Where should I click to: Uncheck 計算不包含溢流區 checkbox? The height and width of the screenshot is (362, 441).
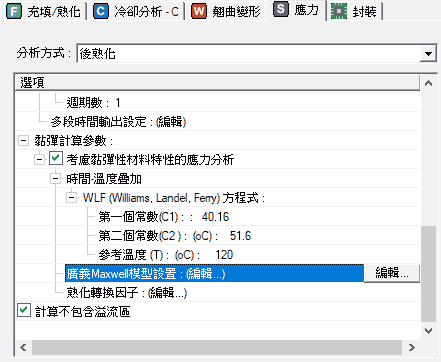tap(24, 310)
